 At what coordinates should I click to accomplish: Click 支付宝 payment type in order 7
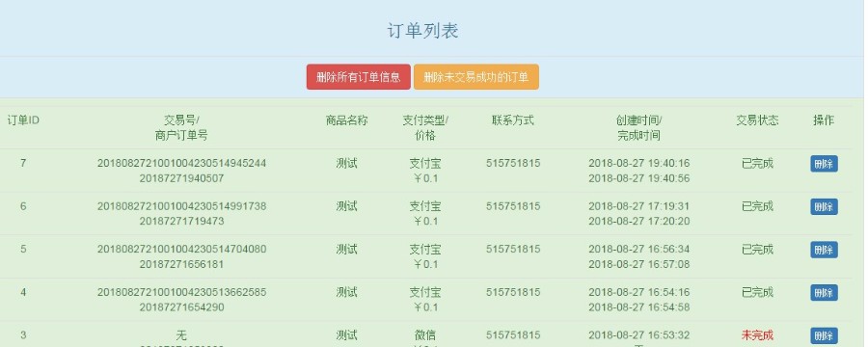(x=425, y=163)
